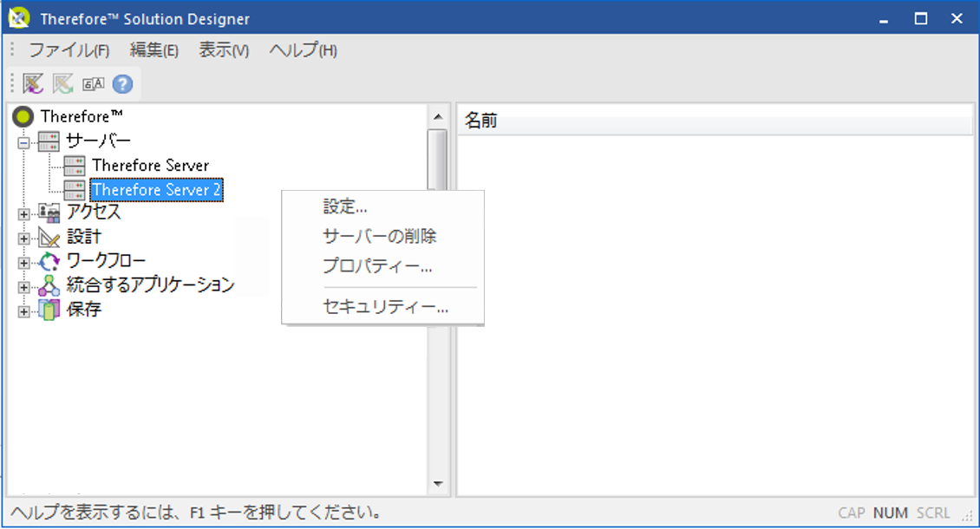Expand the 設計 tree node
This screenshot has width=980, height=529.
pyautogui.click(x=23, y=238)
